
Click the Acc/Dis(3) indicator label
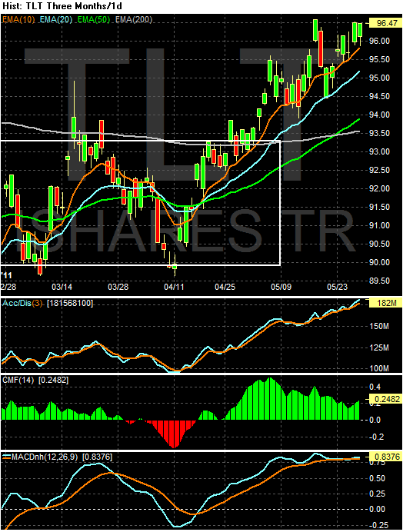click(22, 303)
